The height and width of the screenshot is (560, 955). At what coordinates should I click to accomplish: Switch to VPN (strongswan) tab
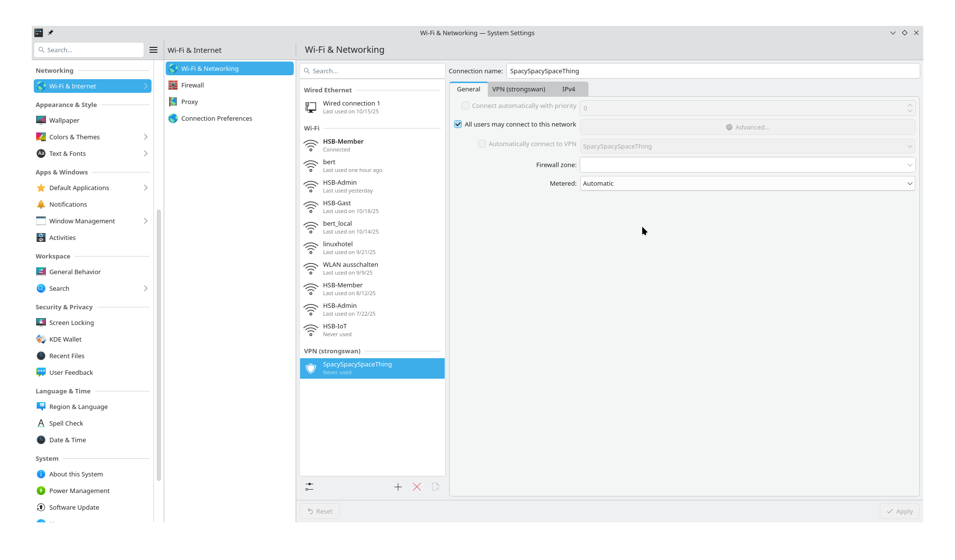[x=519, y=89]
